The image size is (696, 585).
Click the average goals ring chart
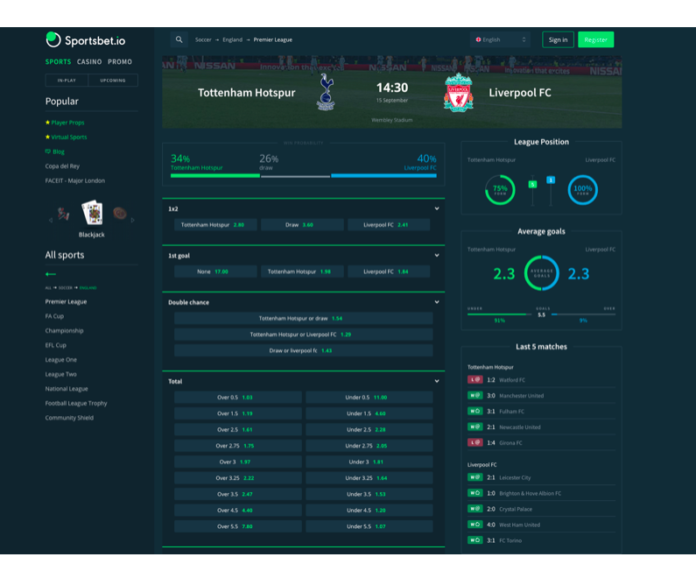tap(542, 273)
